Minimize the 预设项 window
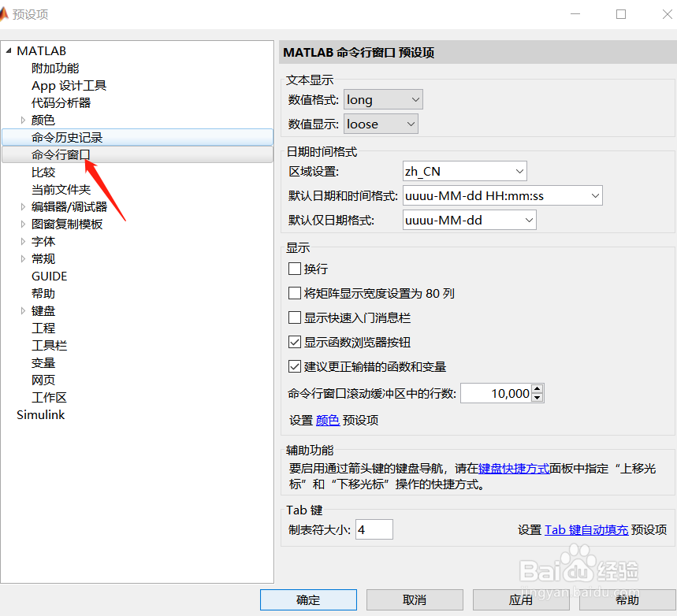This screenshot has height=616, width=677. coord(575,14)
